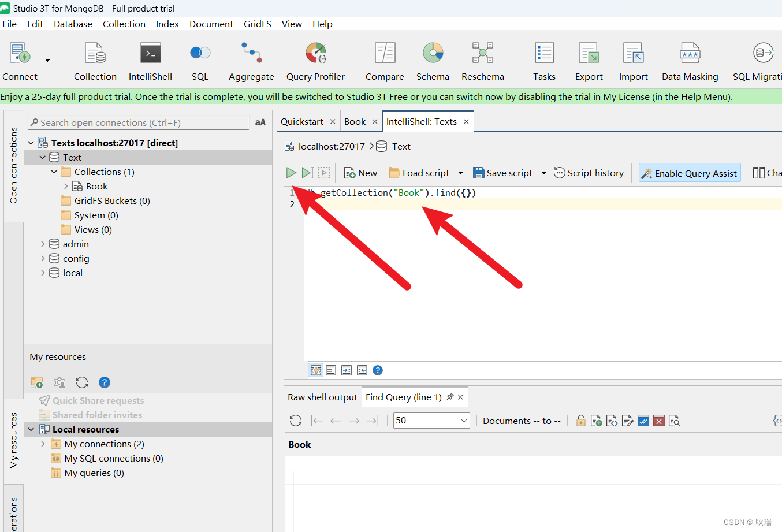Collapse the Text database node
The image size is (782, 532).
(43, 157)
